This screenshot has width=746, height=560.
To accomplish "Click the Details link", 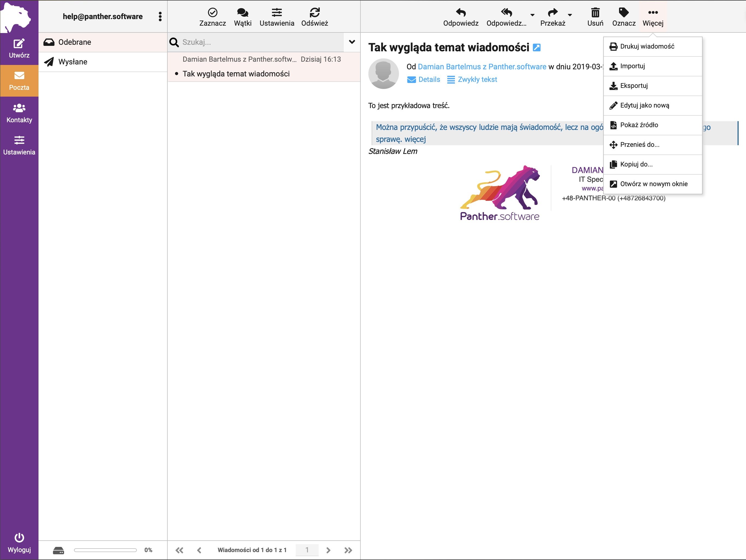I will 424,80.
